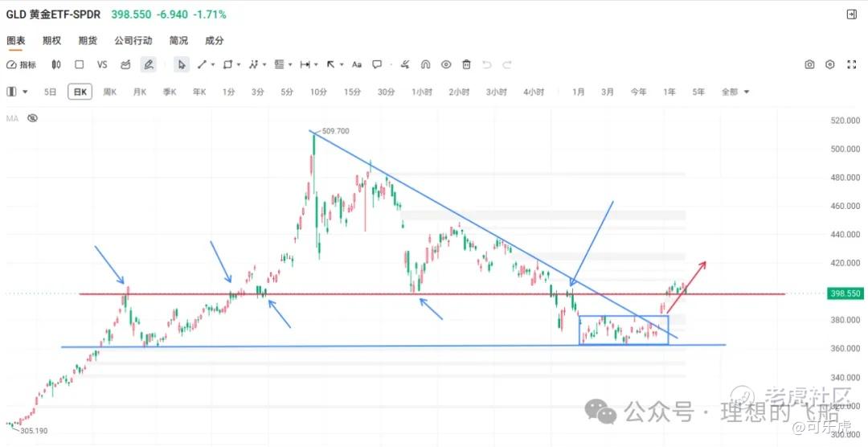Select the 年K timeframe
The image size is (868, 447).
[x=199, y=92]
